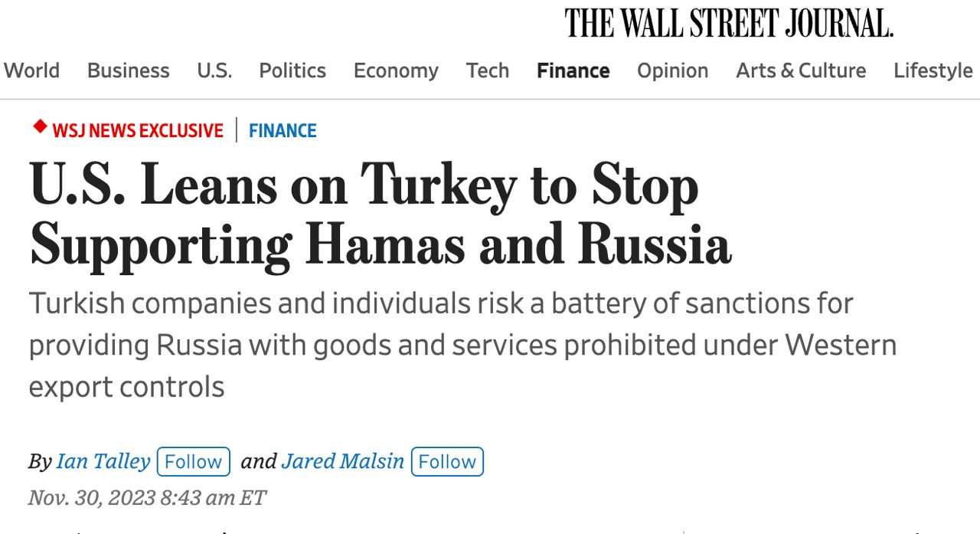The image size is (980, 534).
Task: Open the Tech section
Action: click(488, 70)
